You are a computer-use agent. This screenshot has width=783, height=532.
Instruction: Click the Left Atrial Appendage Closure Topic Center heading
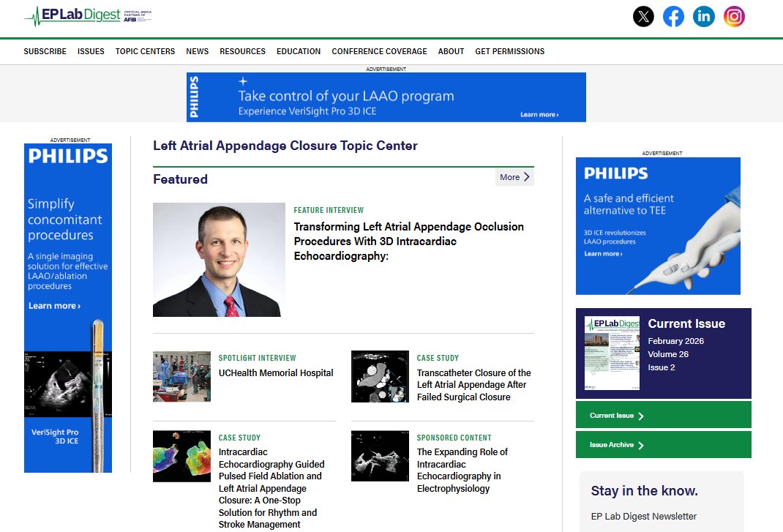pyautogui.click(x=285, y=146)
